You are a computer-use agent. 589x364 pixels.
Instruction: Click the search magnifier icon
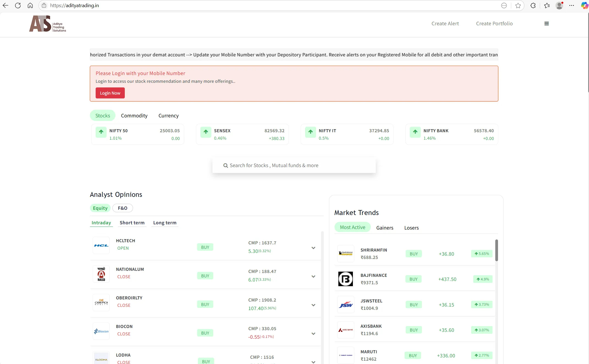coord(226,166)
